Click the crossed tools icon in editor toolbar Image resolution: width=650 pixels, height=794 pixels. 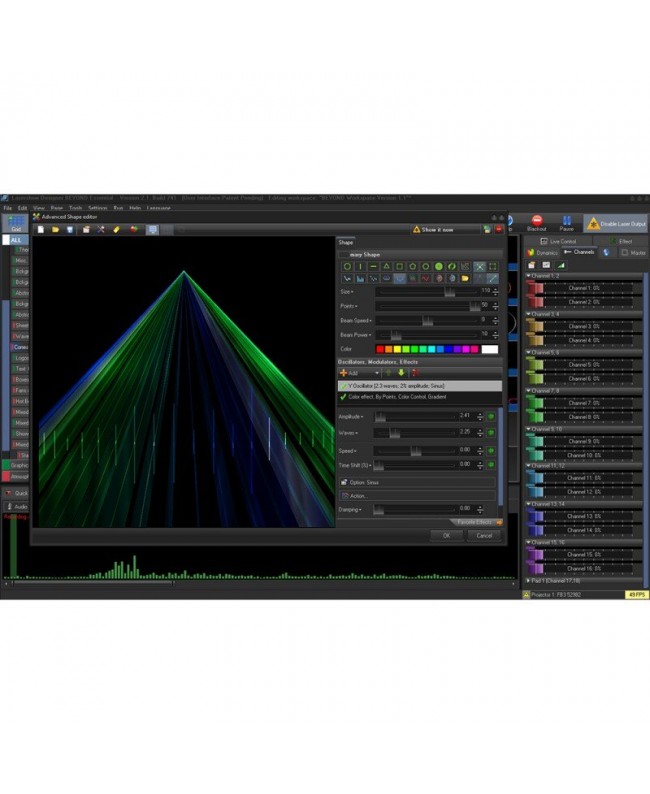point(101,230)
